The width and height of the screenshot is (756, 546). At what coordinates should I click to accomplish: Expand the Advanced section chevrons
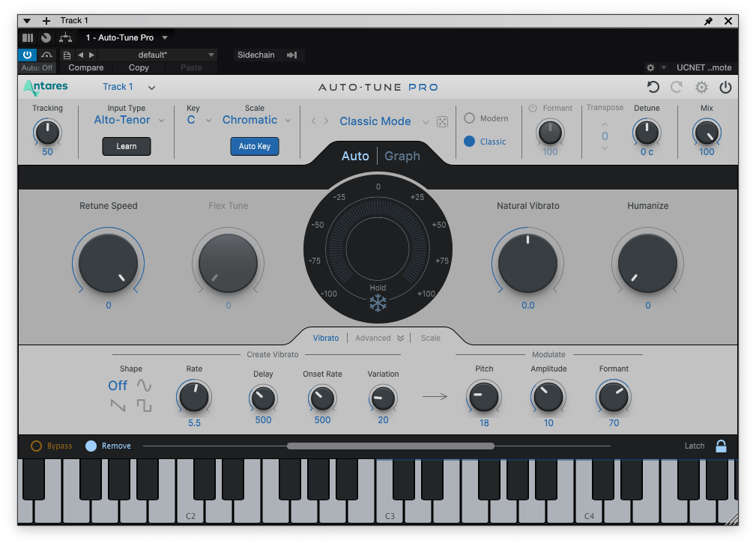[400, 339]
